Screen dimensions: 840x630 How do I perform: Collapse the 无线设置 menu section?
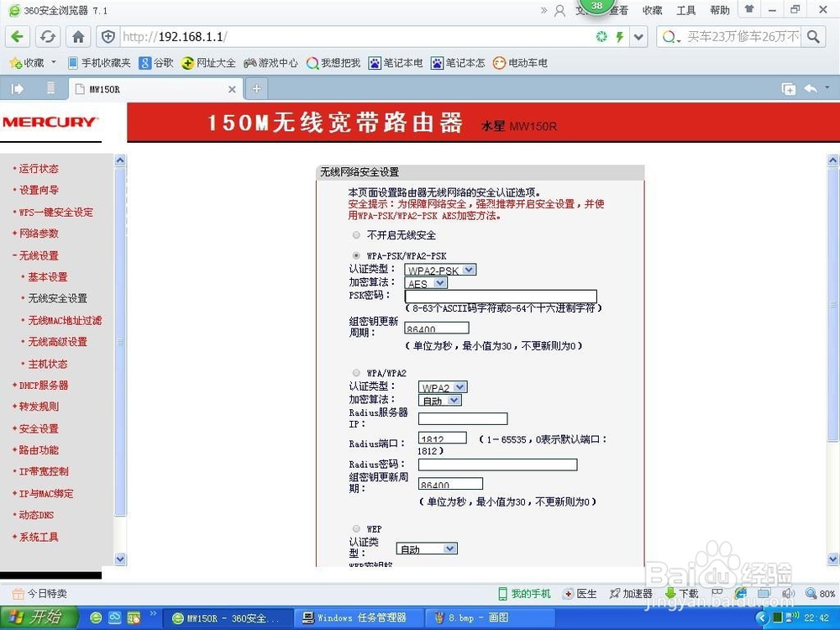tap(39, 255)
